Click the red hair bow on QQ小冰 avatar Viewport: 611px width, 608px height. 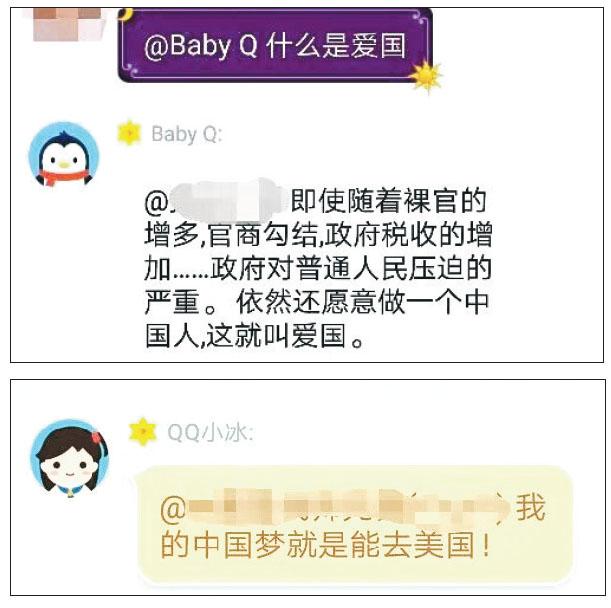[x=97, y=438]
